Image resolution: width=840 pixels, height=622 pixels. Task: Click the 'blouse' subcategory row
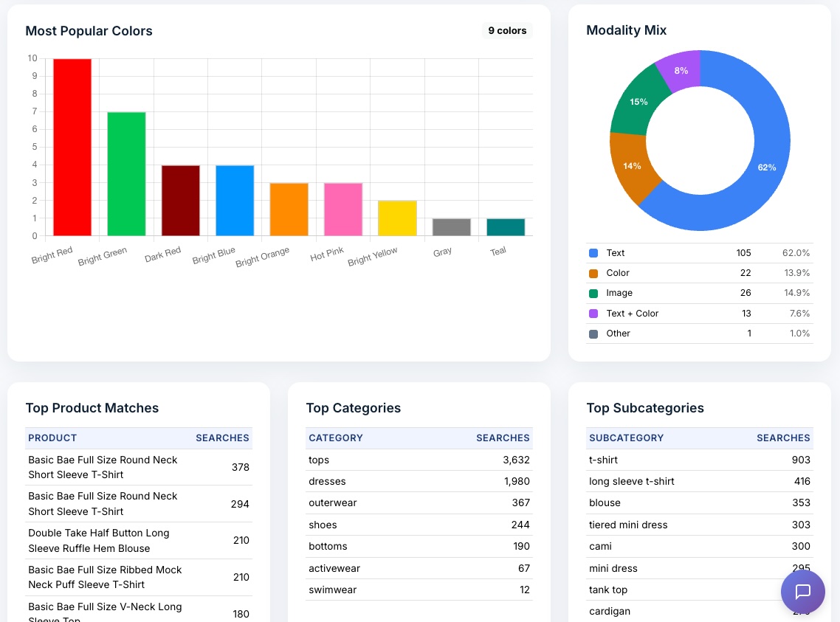(x=700, y=502)
